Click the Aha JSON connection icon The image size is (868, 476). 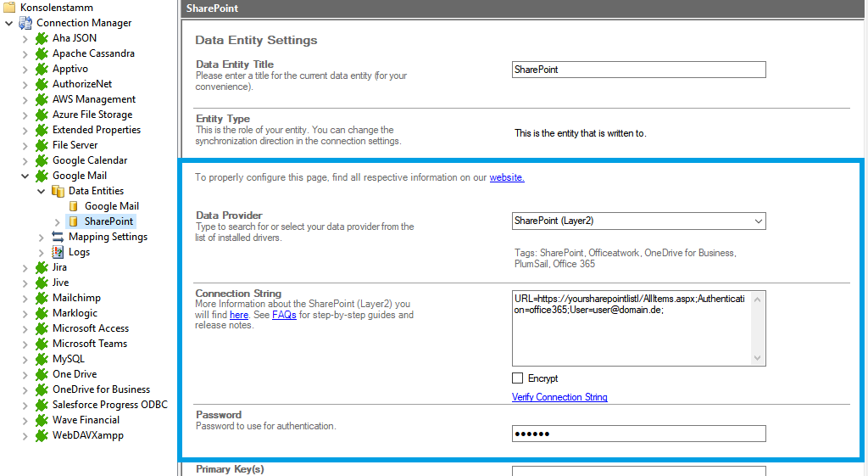(42, 38)
